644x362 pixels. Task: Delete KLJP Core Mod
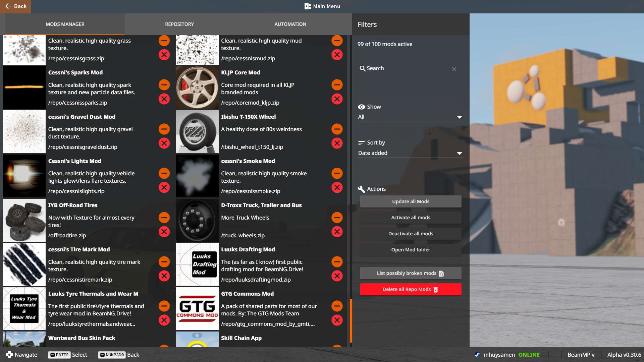pyautogui.click(x=337, y=99)
